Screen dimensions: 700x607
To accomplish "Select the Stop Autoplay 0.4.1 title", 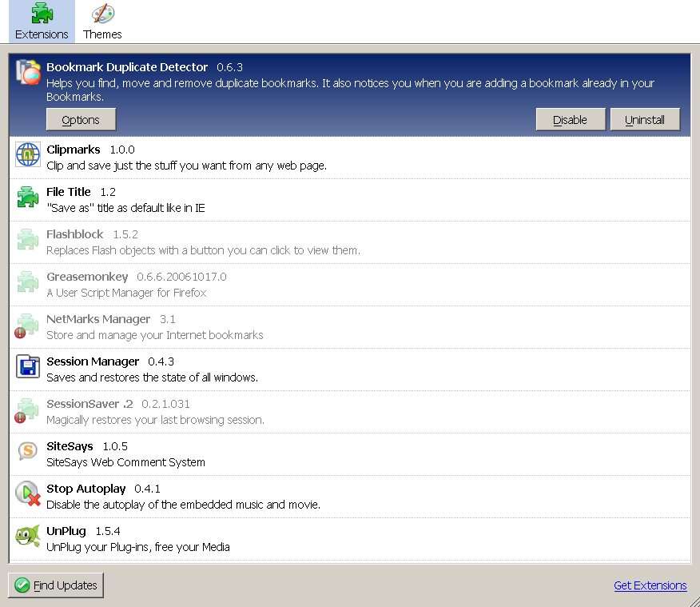I will pyautogui.click(x=103, y=489).
